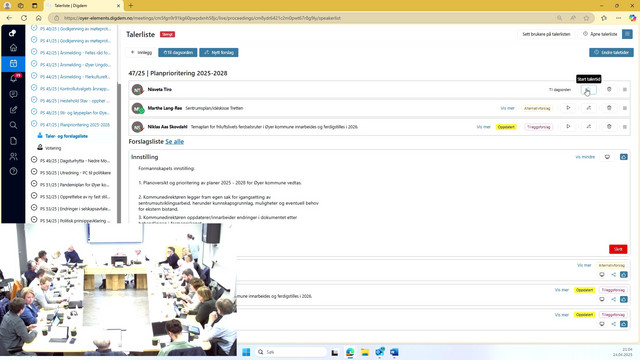Delete Niklas Aas Skovdahl from the speaker list
640x360 pixels.
coord(609,127)
